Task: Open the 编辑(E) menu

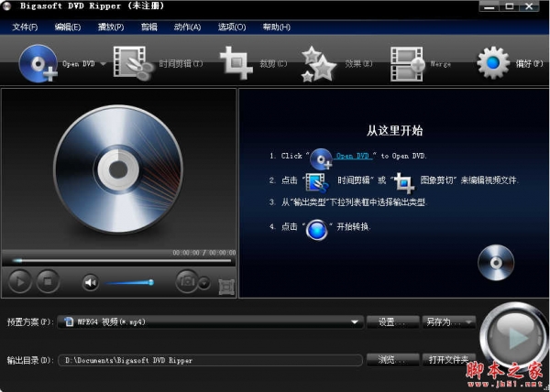Action: pyautogui.click(x=68, y=27)
